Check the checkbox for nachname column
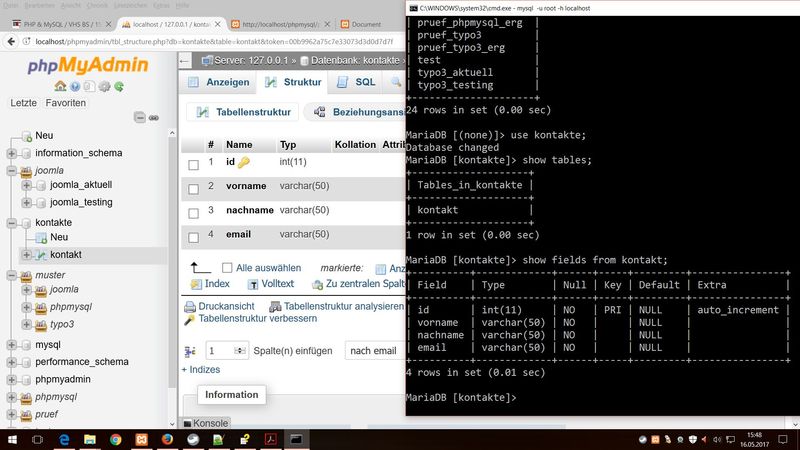Image resolution: width=800 pixels, height=450 pixels. (193, 213)
